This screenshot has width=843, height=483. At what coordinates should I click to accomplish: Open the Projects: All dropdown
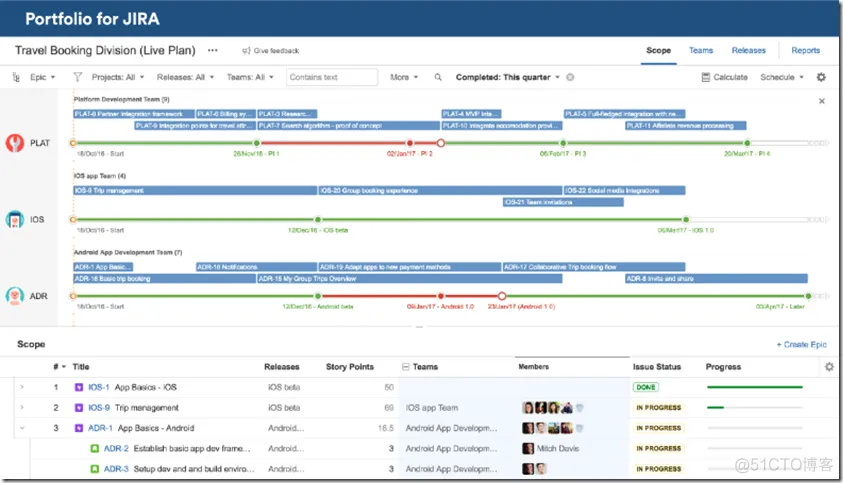click(118, 77)
